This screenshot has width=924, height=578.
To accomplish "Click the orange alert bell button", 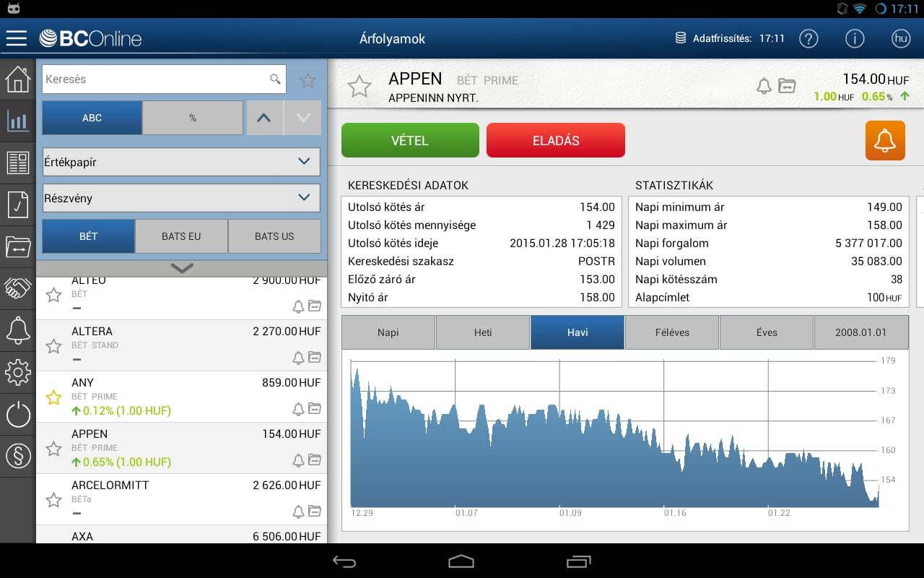I will coord(885,140).
